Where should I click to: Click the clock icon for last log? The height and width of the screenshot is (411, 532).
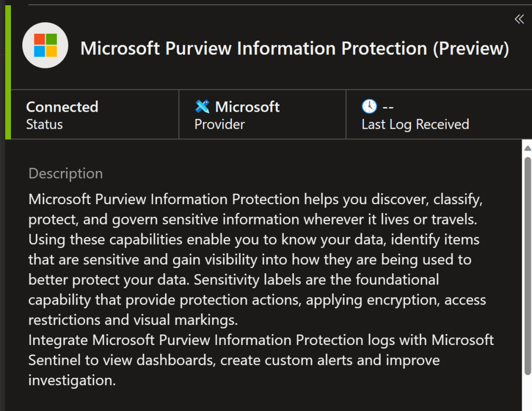(369, 107)
